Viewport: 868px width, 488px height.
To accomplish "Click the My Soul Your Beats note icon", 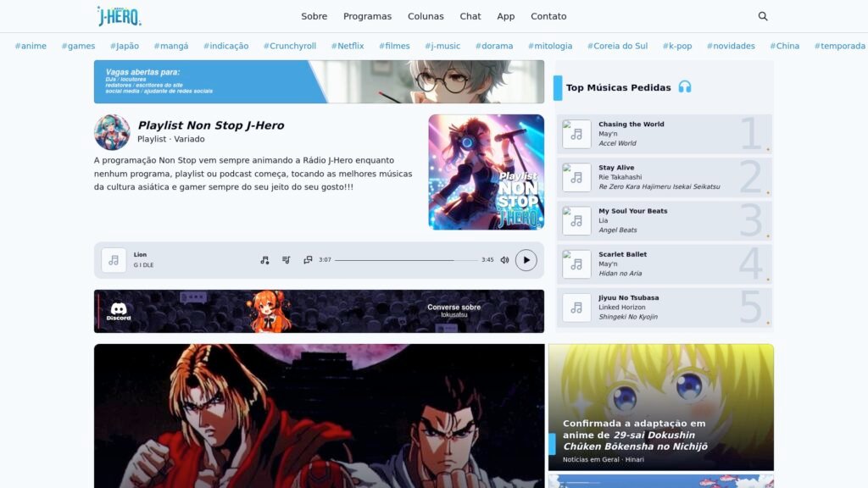I will (576, 221).
